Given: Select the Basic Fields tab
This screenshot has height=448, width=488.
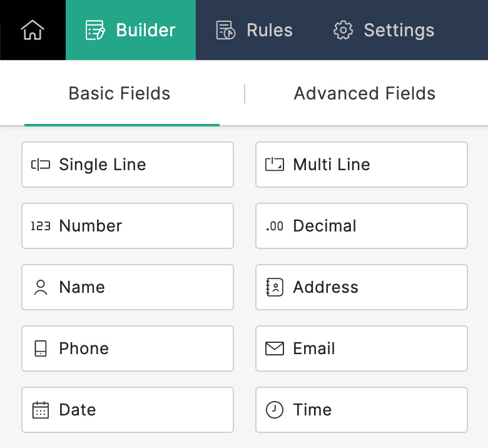Looking at the screenshot, I should point(119,94).
